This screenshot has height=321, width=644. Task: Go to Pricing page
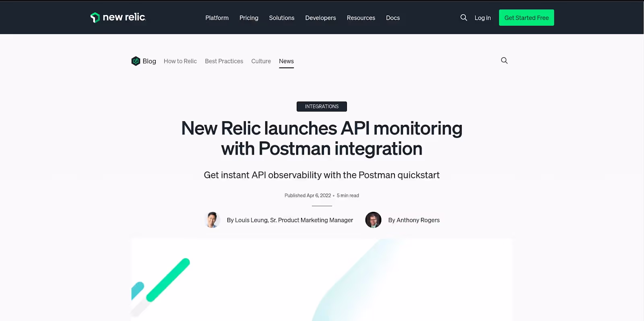pos(249,18)
